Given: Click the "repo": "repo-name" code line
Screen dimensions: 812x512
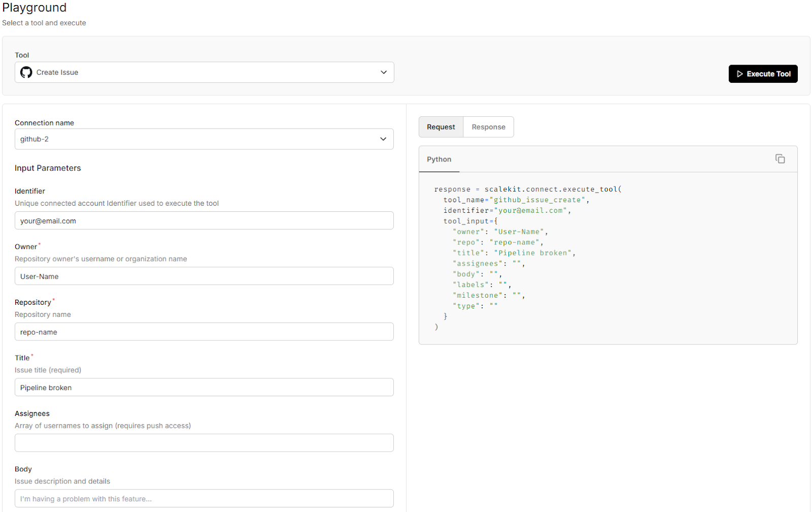Looking at the screenshot, I should [x=498, y=243].
